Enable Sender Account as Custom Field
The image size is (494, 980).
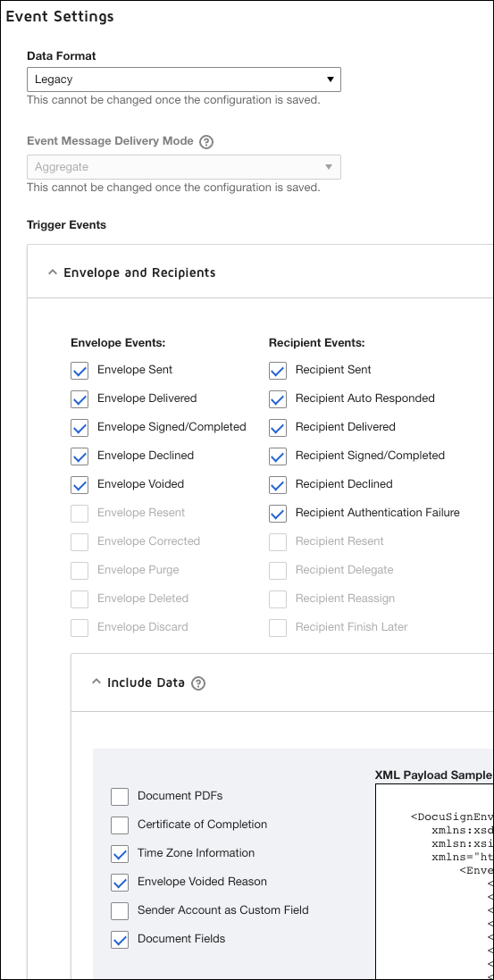click(120, 910)
